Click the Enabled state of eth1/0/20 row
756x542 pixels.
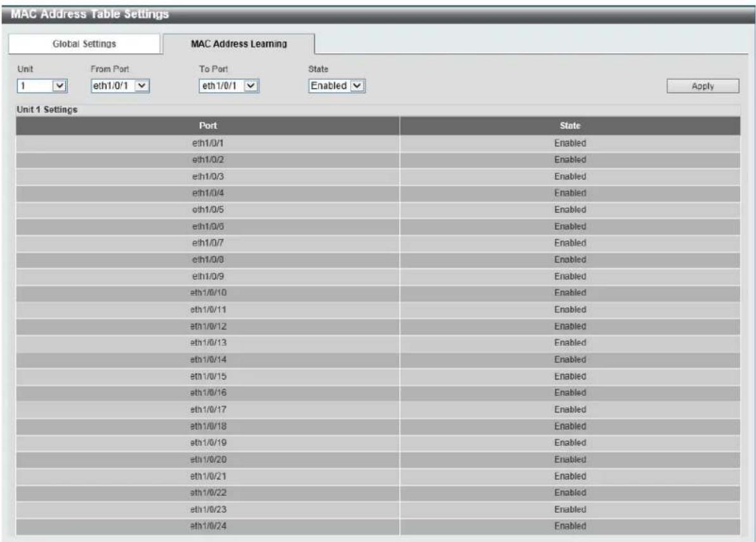(x=570, y=459)
